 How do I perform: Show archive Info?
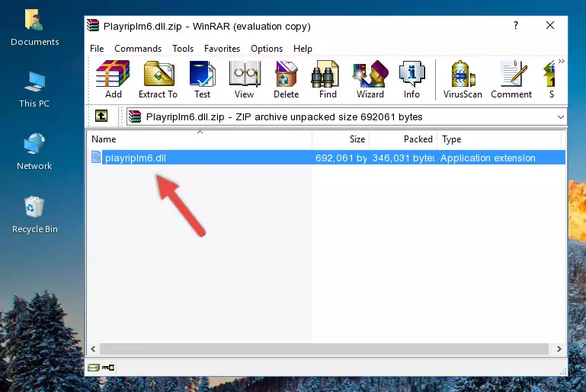(x=411, y=79)
